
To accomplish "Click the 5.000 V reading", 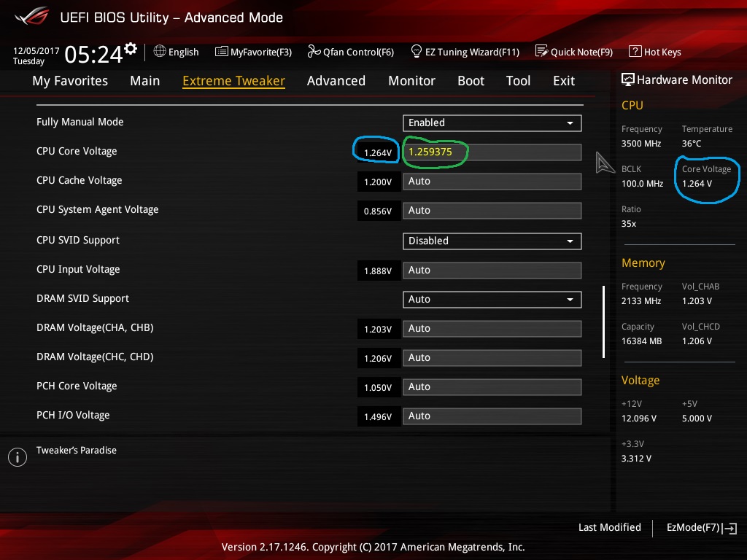I will tap(697, 419).
